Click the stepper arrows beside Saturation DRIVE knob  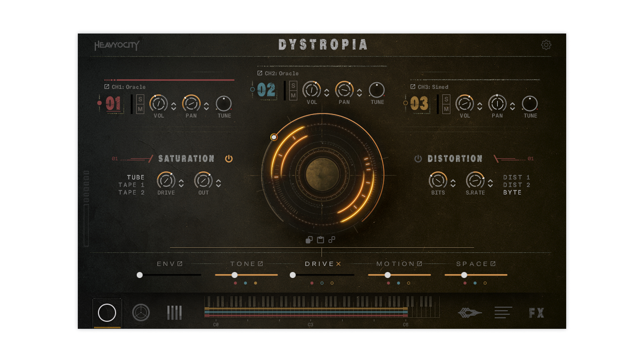[181, 184]
